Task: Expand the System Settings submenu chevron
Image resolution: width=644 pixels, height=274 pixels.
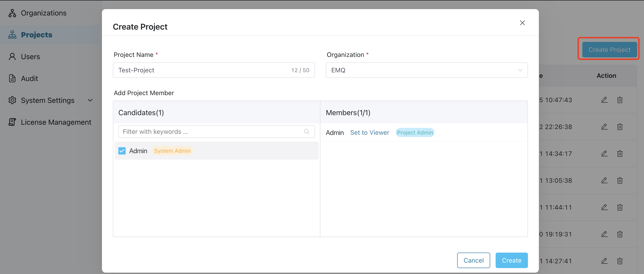Action: pos(90,100)
